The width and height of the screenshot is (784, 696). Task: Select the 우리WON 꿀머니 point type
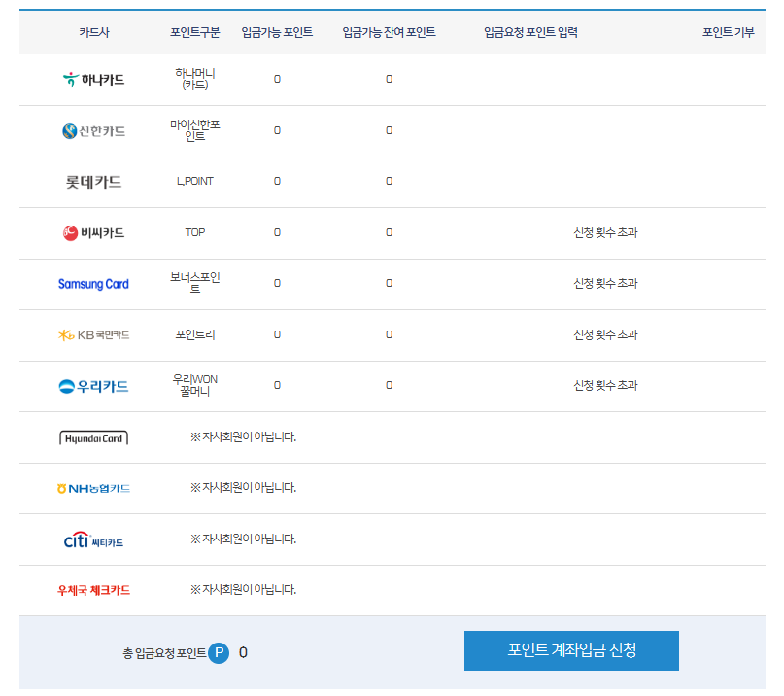(x=195, y=385)
